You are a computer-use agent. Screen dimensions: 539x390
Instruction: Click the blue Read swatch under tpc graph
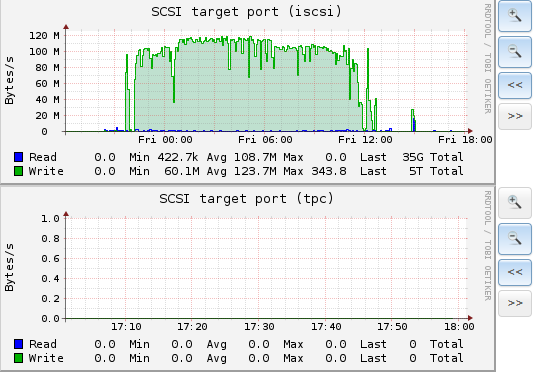(19, 344)
